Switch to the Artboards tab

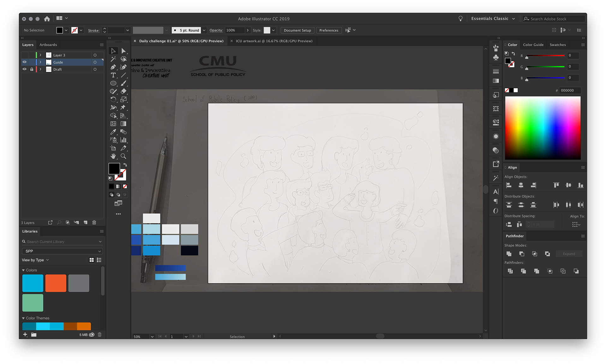[48, 45]
